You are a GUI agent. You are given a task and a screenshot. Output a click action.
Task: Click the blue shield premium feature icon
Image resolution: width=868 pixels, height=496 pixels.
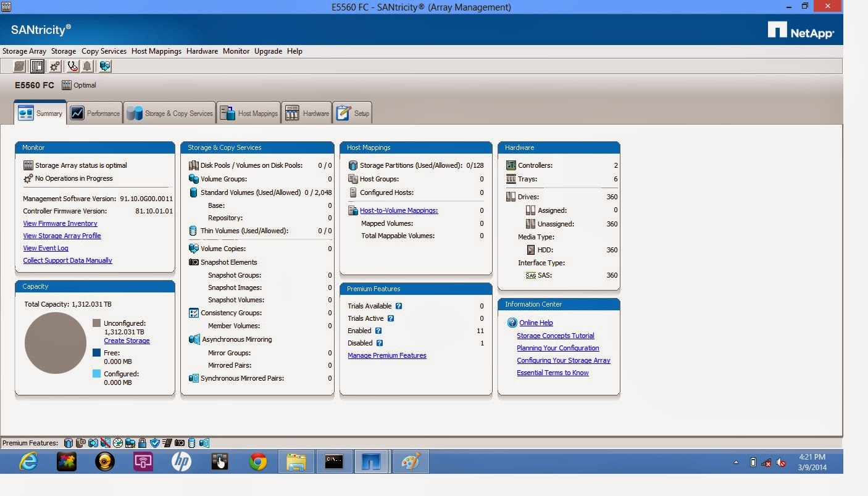[x=154, y=442]
